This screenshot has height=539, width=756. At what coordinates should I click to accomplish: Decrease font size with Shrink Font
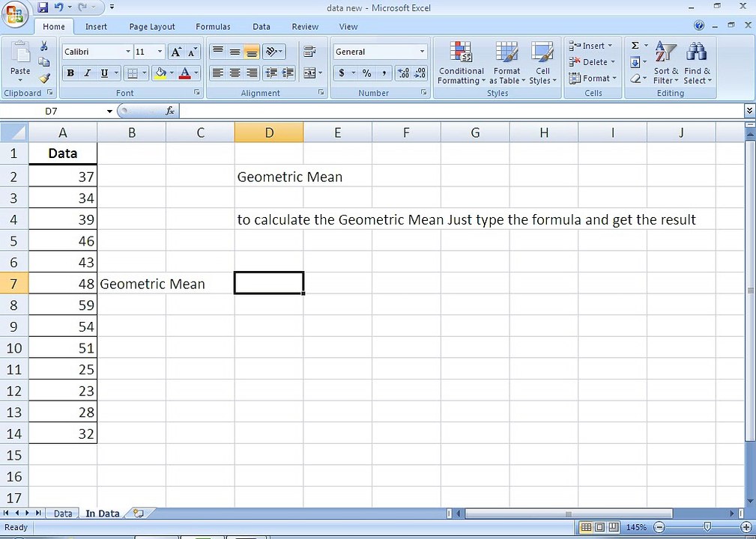click(x=192, y=52)
